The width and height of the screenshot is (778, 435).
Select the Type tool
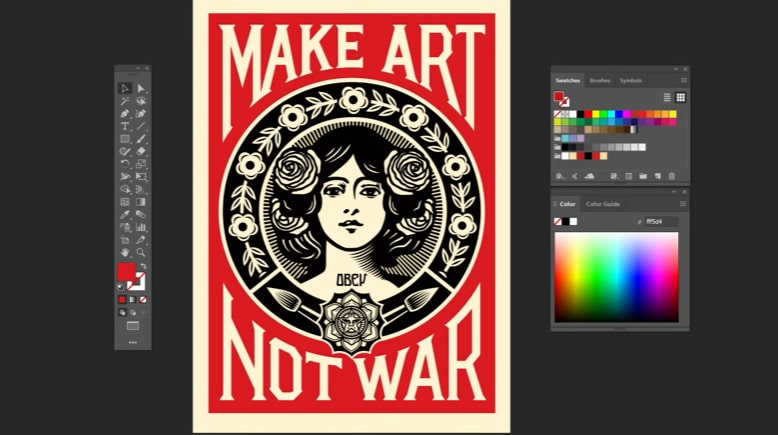coord(125,126)
